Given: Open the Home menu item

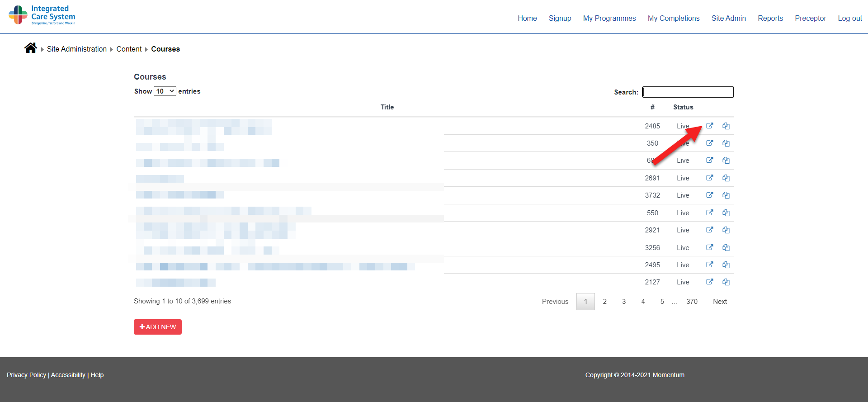Looking at the screenshot, I should [527, 18].
